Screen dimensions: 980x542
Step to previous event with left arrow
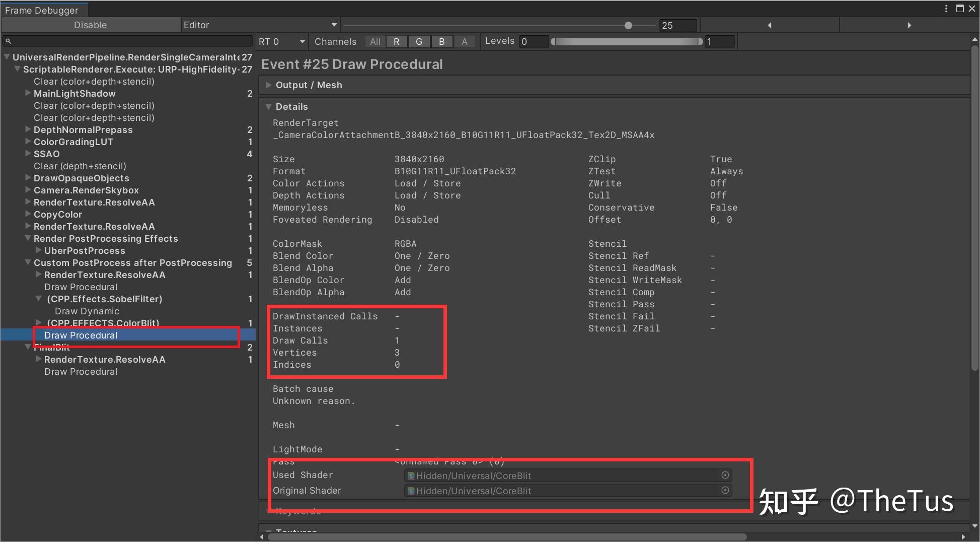pos(770,25)
